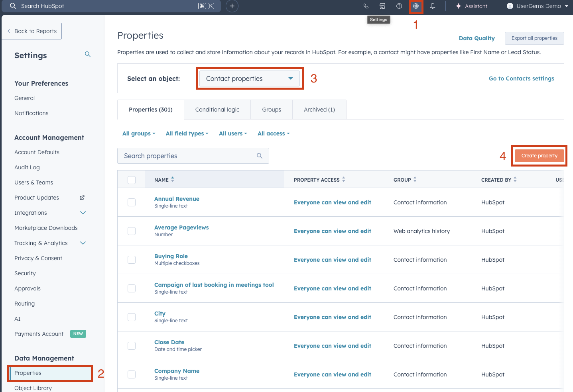
Task: Open the All field types filter
Action: 187,133
